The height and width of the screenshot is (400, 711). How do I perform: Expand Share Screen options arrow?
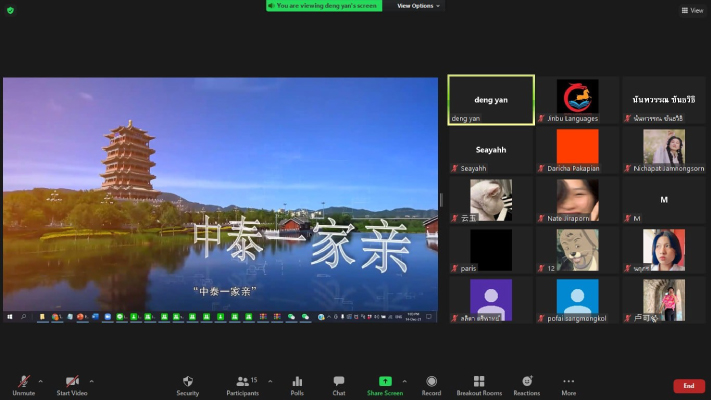404,380
